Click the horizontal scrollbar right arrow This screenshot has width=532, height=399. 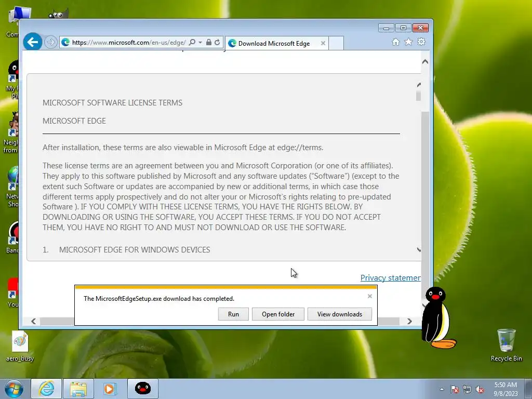coord(409,321)
